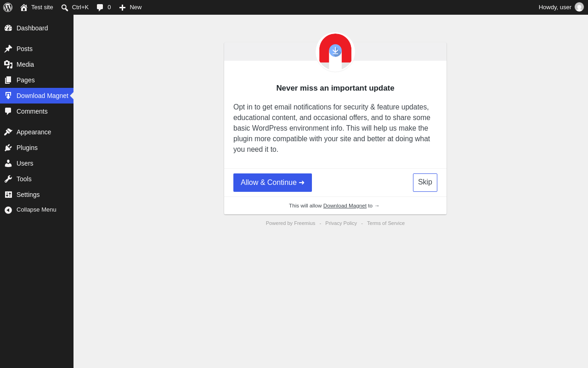This screenshot has width=588, height=368.
Task: Click the user avatar next to Howdy
Action: click(579, 7)
